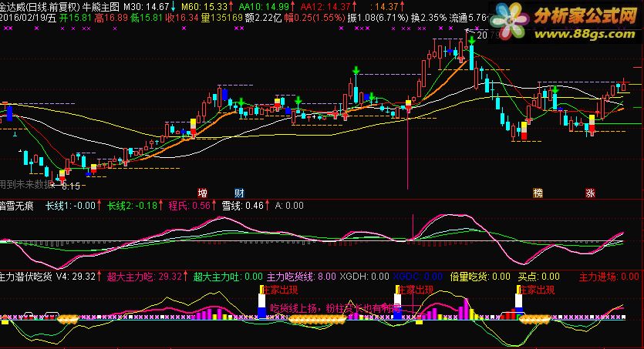Select the 牛熊主图 main indicator title
The image size is (644, 349).
click(x=101, y=7)
